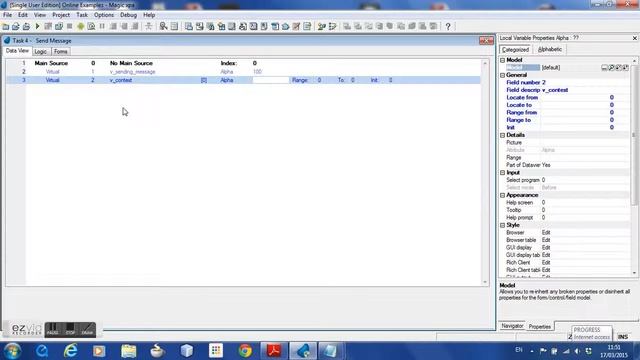Open the View menu

pyautogui.click(x=40, y=15)
